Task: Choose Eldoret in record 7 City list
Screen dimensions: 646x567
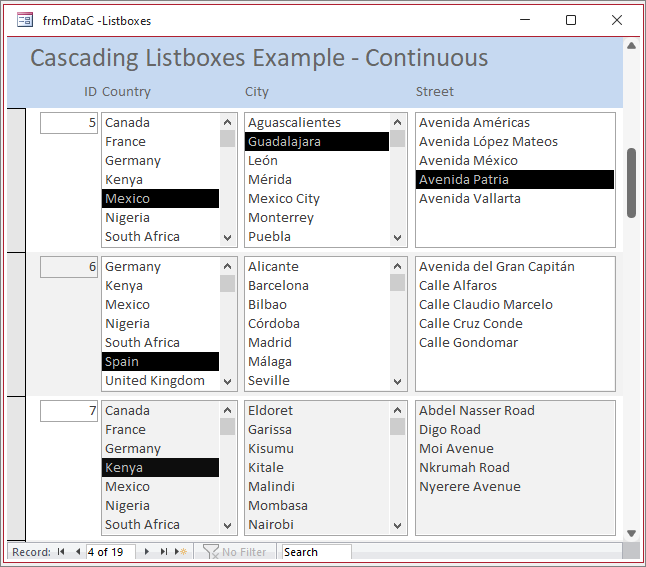Action: 317,410
